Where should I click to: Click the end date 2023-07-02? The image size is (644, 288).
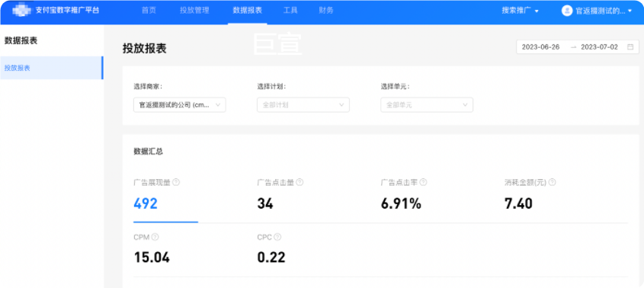(599, 46)
